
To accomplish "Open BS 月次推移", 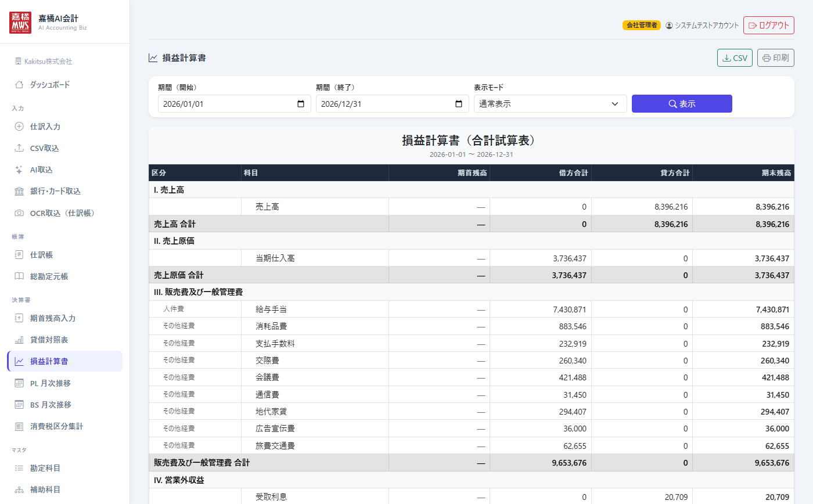I will (x=65, y=405).
